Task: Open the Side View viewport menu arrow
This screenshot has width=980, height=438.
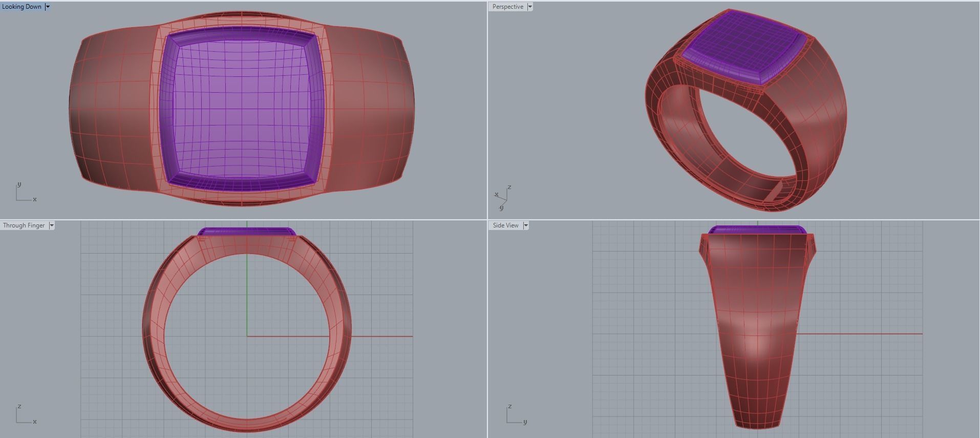Action: pos(526,225)
